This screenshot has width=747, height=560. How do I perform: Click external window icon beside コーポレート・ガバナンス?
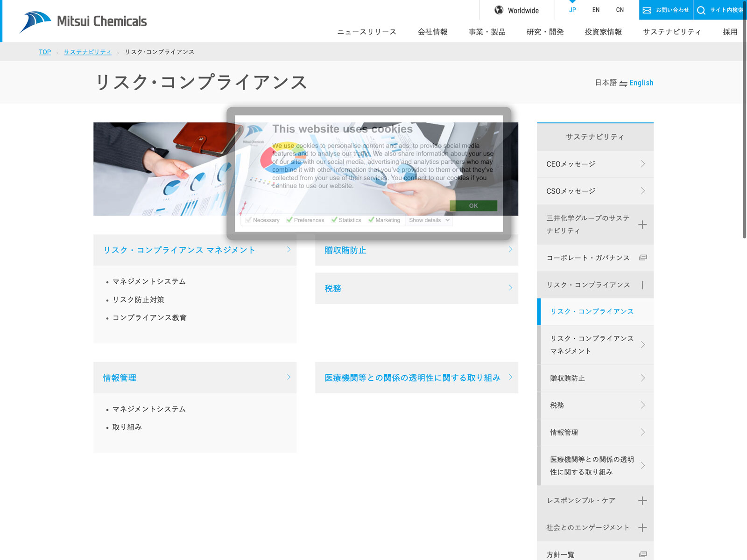pyautogui.click(x=643, y=258)
